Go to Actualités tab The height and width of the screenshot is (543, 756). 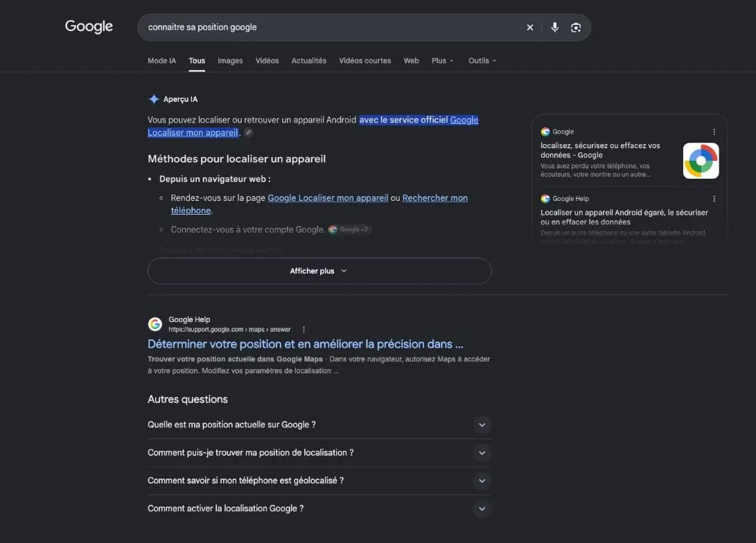tap(308, 61)
